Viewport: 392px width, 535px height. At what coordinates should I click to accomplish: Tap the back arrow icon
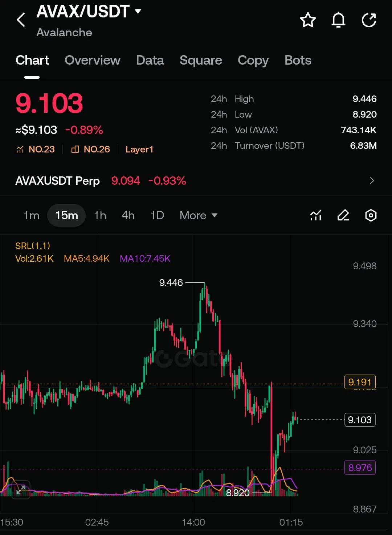pos(21,20)
